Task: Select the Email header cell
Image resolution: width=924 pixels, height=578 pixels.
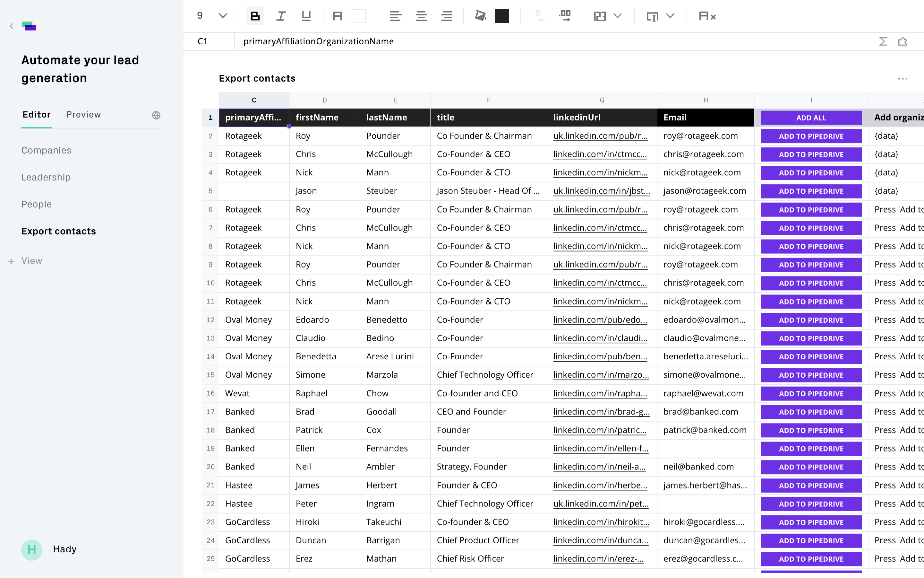Action: [706, 117]
